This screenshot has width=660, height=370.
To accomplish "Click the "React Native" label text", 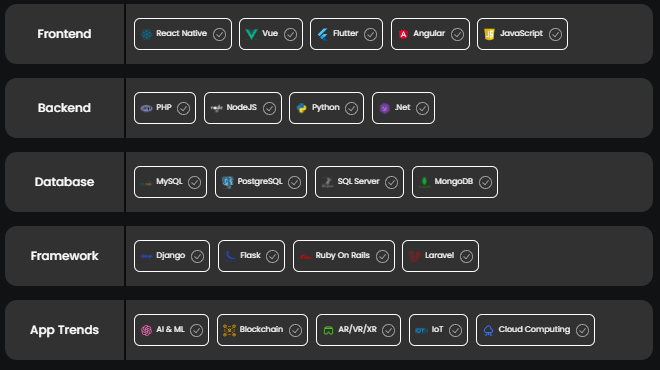I will (x=181, y=33).
